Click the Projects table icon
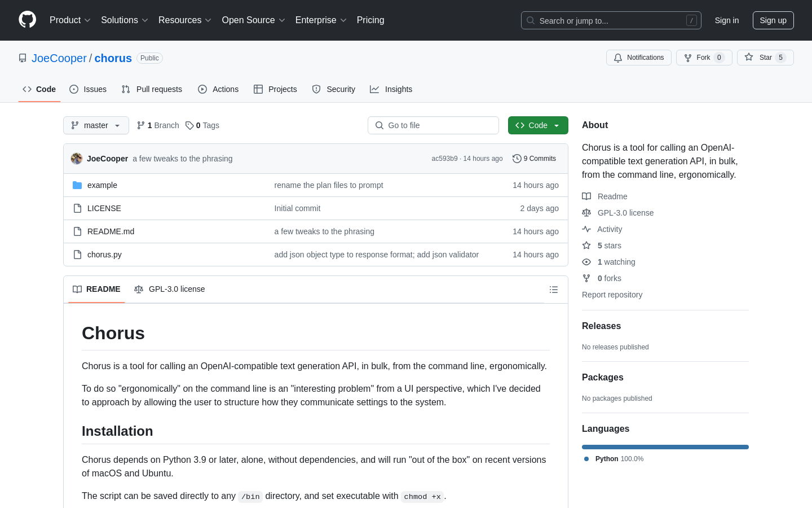The image size is (812, 508). pyautogui.click(x=258, y=89)
